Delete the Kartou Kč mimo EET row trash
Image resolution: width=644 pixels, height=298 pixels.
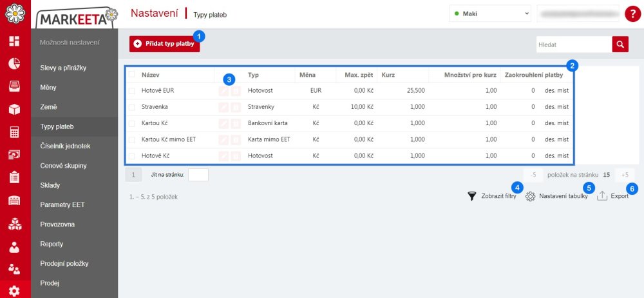236,140
